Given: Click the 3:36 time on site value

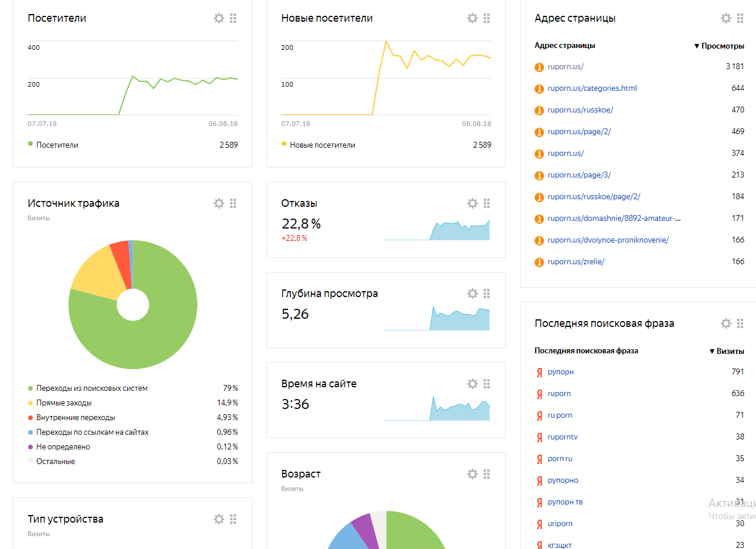Looking at the screenshot, I should 295,404.
